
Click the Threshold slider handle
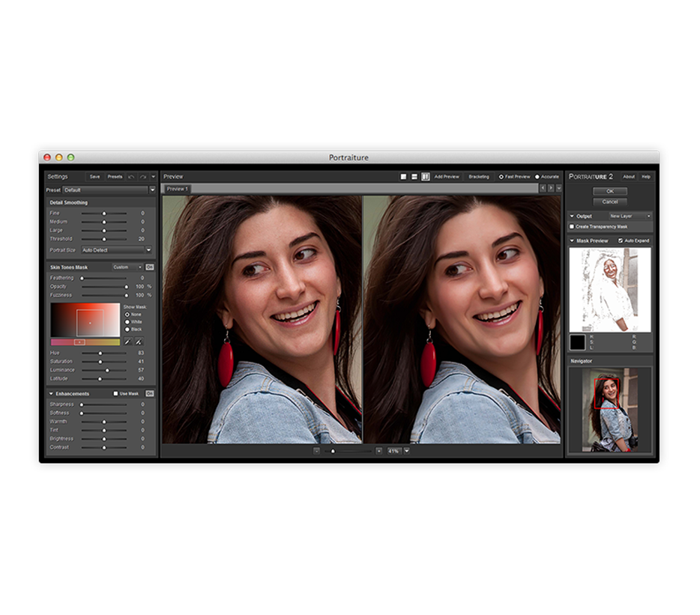click(x=104, y=239)
